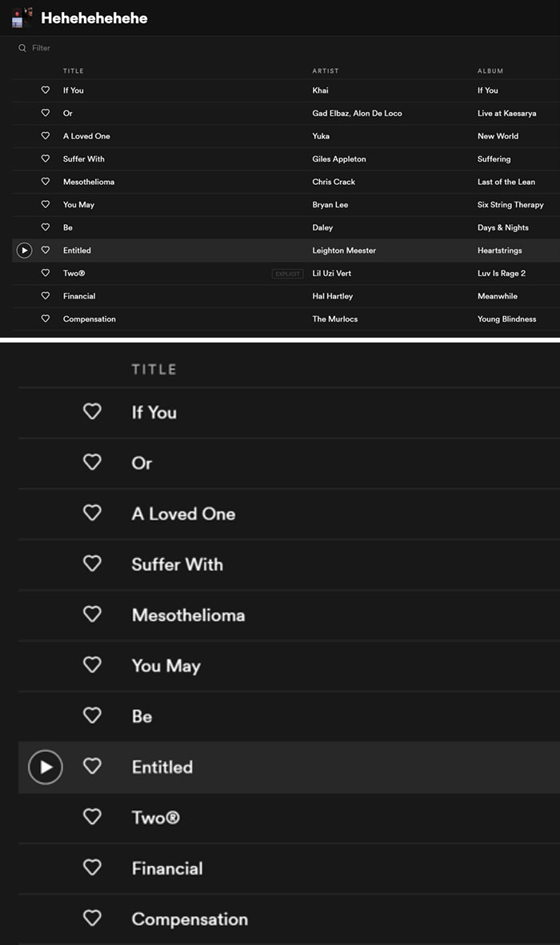Like the track Compensation

click(46, 318)
